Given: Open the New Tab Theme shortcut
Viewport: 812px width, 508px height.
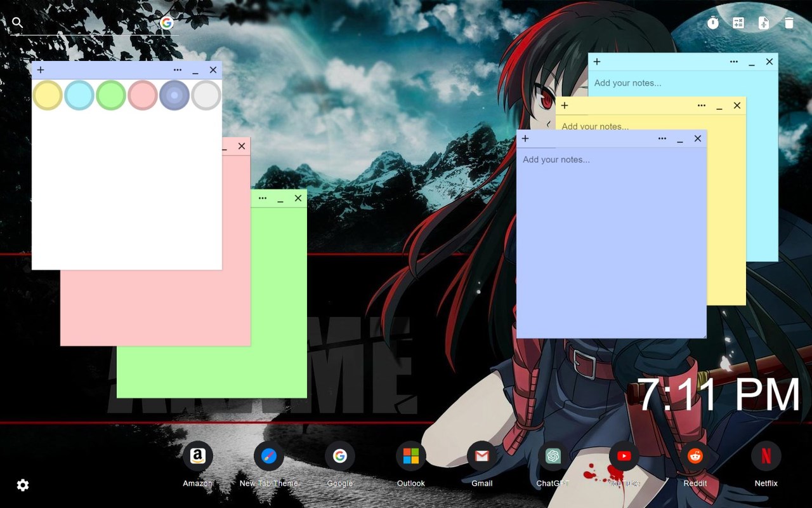Looking at the screenshot, I should pos(269,456).
